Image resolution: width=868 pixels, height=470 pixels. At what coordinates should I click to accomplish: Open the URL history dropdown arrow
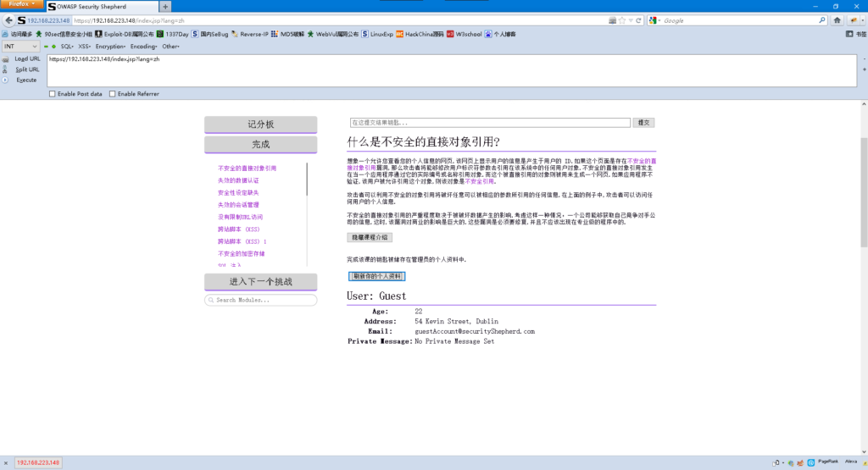[x=631, y=20]
